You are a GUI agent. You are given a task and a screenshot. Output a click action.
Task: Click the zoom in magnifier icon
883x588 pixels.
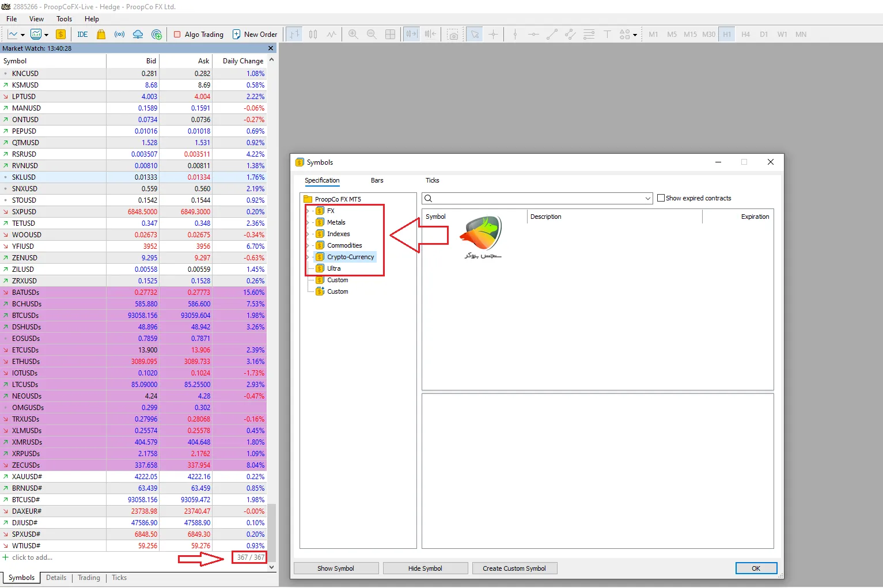[353, 35]
